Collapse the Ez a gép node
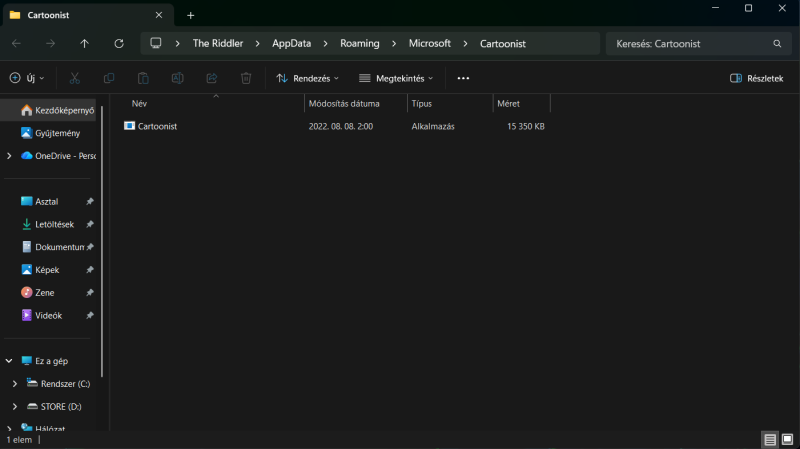The height and width of the screenshot is (449, 800). 9,361
